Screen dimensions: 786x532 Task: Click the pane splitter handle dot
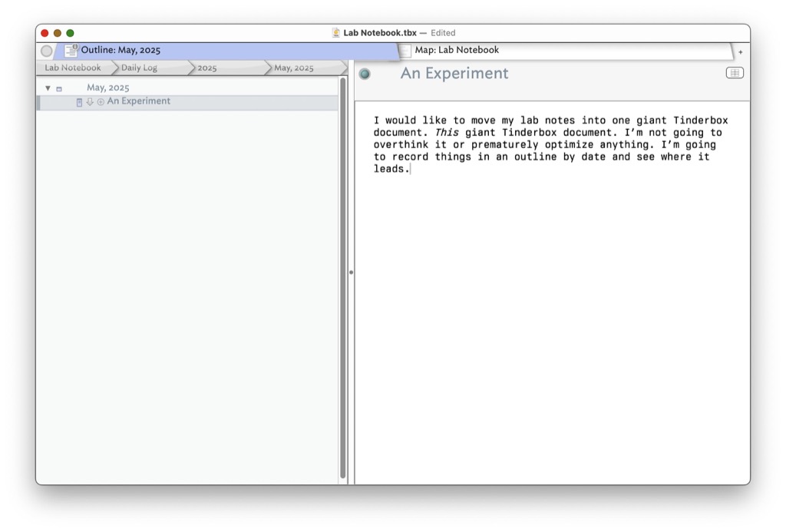pos(352,273)
